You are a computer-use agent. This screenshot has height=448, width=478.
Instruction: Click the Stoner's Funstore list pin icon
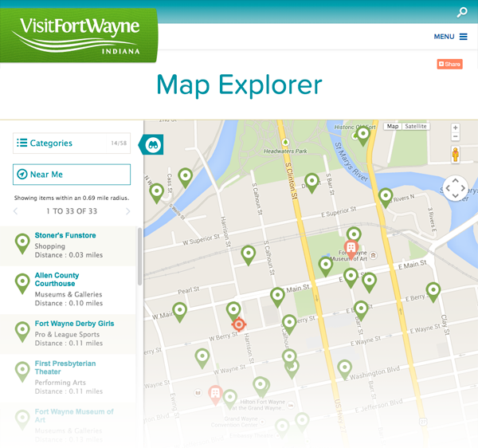click(x=22, y=244)
